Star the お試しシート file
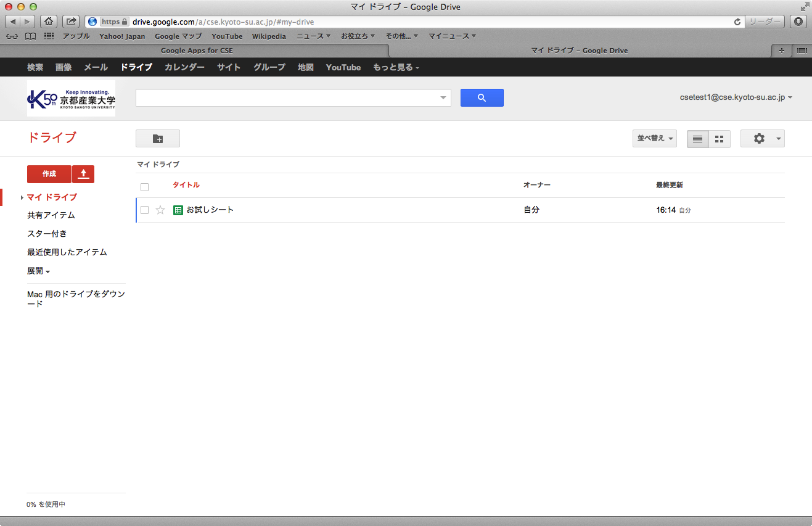 pos(160,210)
